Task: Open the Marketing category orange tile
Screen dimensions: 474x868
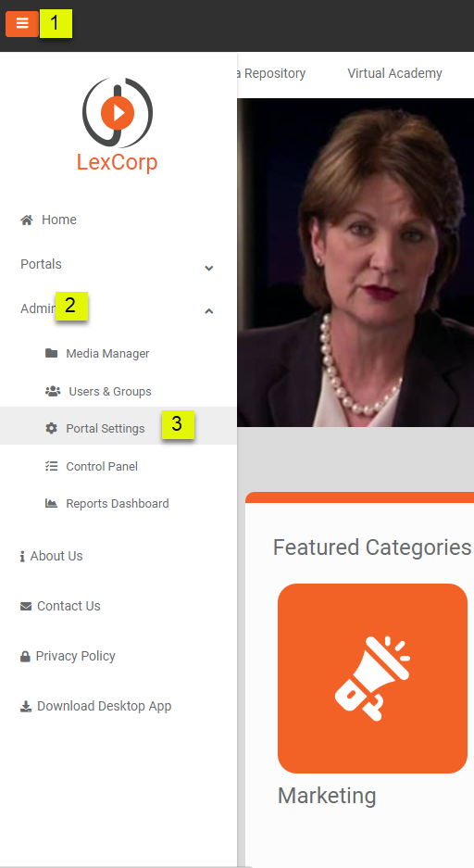Action: [x=373, y=678]
